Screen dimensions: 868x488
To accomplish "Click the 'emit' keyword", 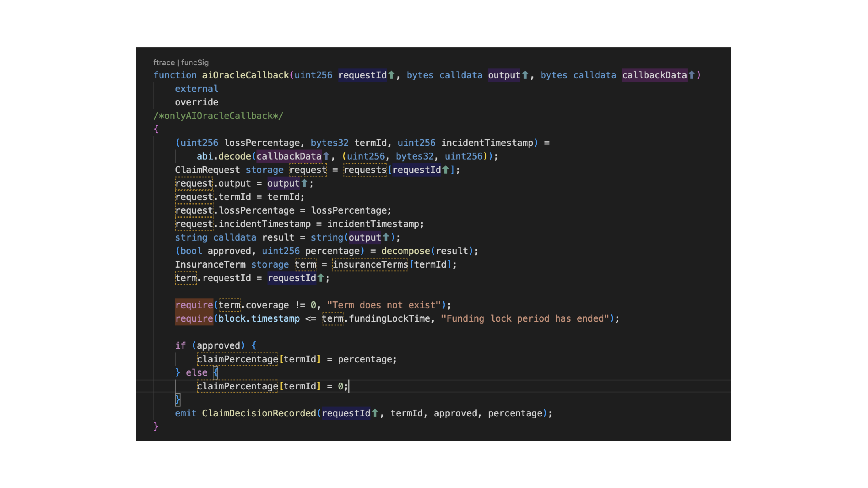I will click(x=186, y=413).
